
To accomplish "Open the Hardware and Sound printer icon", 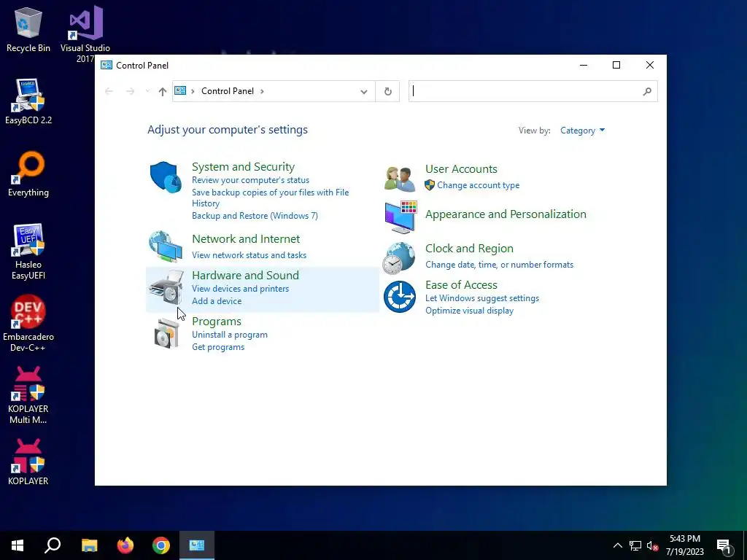I will [x=166, y=287].
